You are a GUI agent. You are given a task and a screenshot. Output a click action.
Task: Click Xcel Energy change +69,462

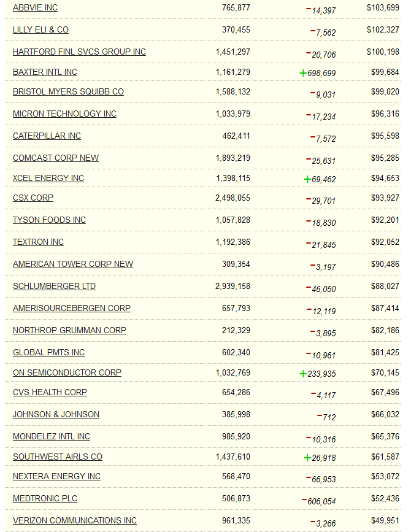320,179
